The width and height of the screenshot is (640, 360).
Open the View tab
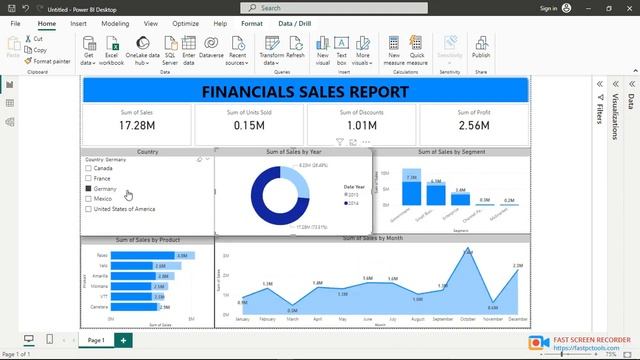click(x=151, y=24)
